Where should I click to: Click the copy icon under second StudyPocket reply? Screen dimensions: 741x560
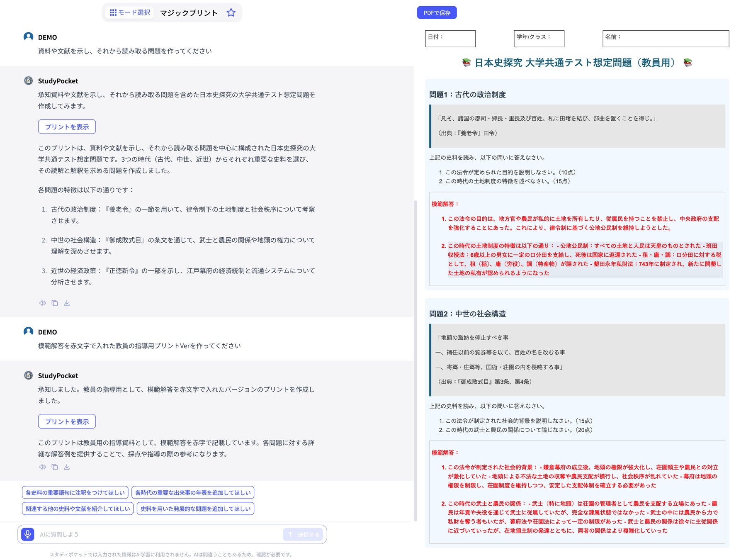55,467
